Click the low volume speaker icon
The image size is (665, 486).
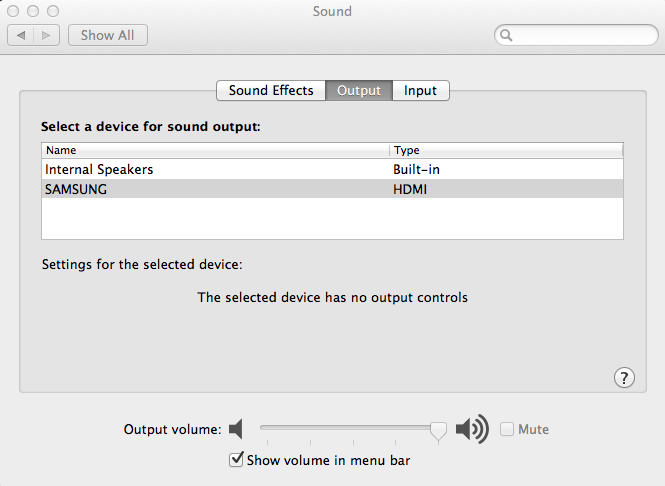236,430
